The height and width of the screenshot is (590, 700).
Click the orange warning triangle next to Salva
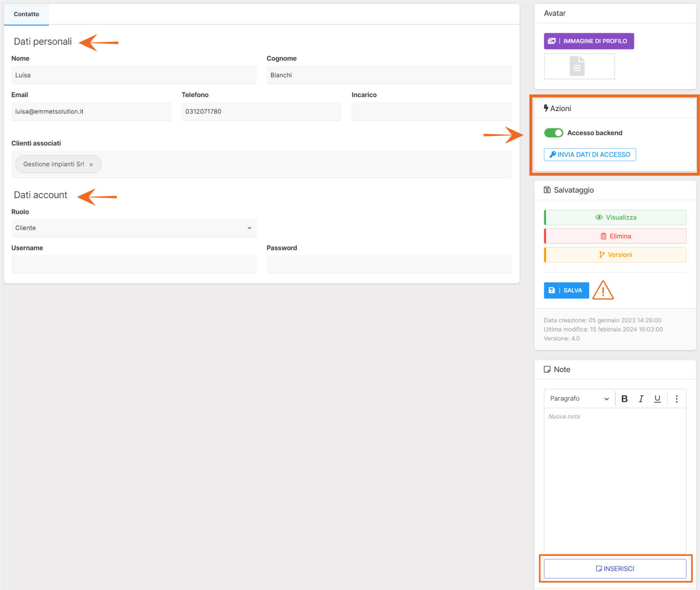point(603,290)
